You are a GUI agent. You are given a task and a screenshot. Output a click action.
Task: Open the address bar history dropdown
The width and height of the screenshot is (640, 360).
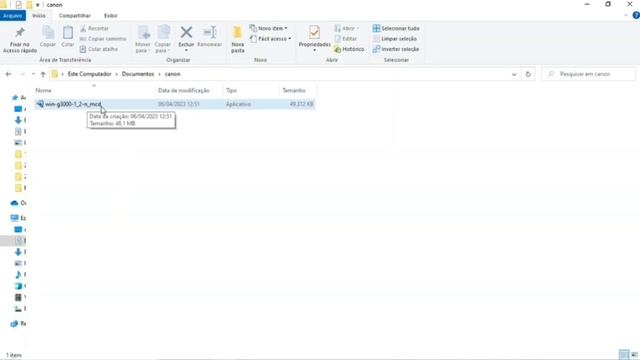(x=514, y=74)
